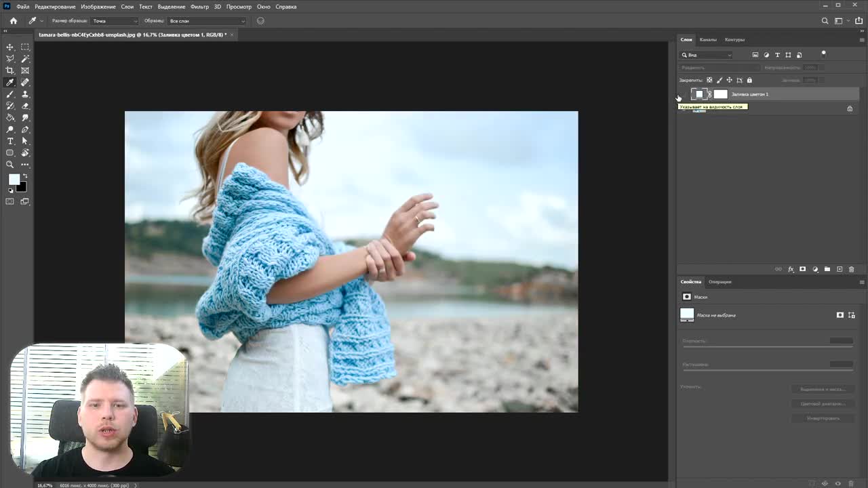Toggle lock all for the layer
Screen dimensions: 868x488
(x=749, y=80)
